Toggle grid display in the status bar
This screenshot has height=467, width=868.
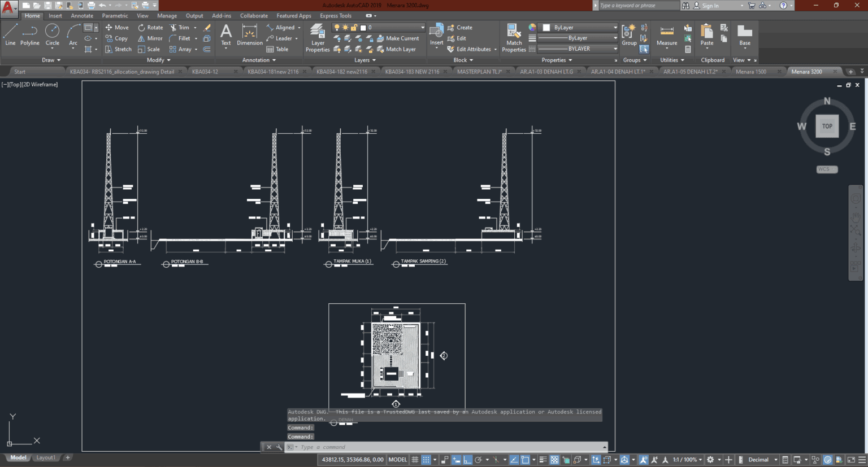[x=414, y=459]
